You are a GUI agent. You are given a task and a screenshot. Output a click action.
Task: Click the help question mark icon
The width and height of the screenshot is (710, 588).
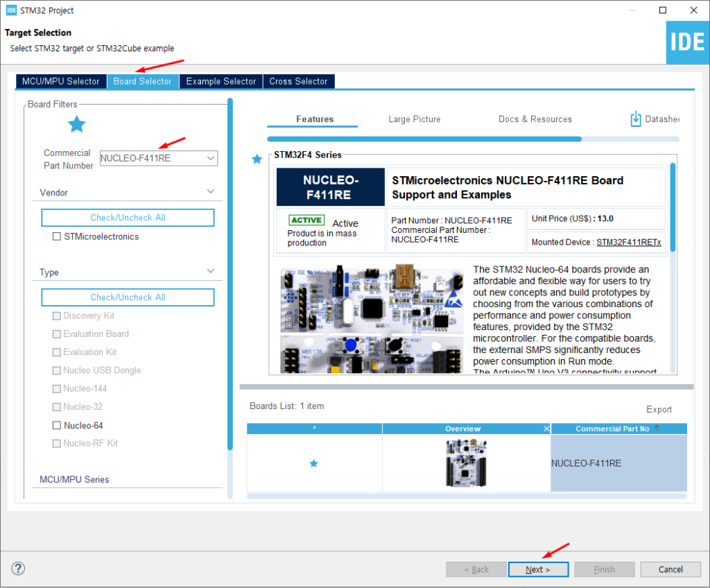[x=19, y=569]
